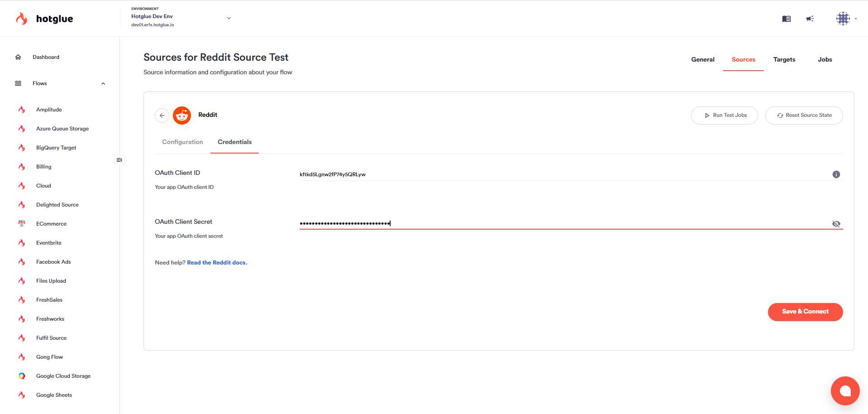Open the documentation book icon
The width and height of the screenshot is (868, 414).
(x=787, y=19)
